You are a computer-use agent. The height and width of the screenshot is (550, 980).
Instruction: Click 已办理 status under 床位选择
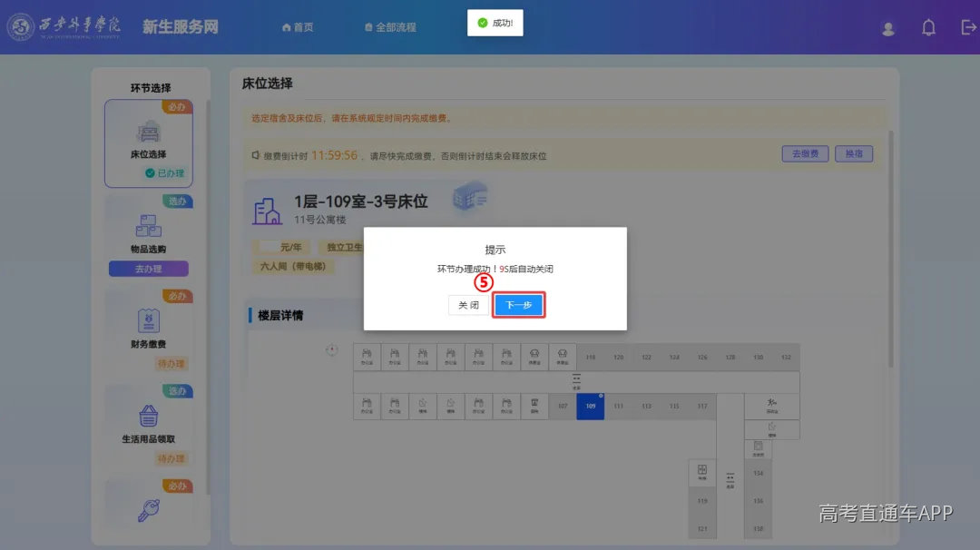click(x=165, y=173)
